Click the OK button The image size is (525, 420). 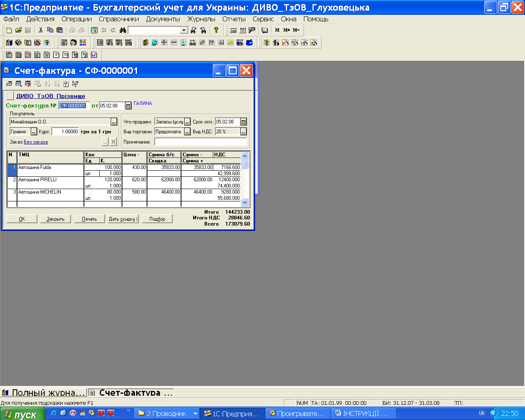pyautogui.click(x=22, y=219)
